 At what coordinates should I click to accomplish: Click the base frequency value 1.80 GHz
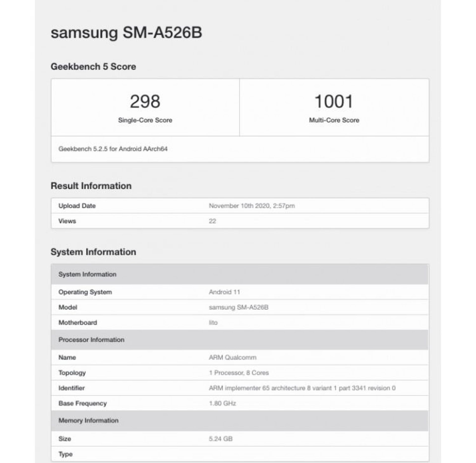222,403
